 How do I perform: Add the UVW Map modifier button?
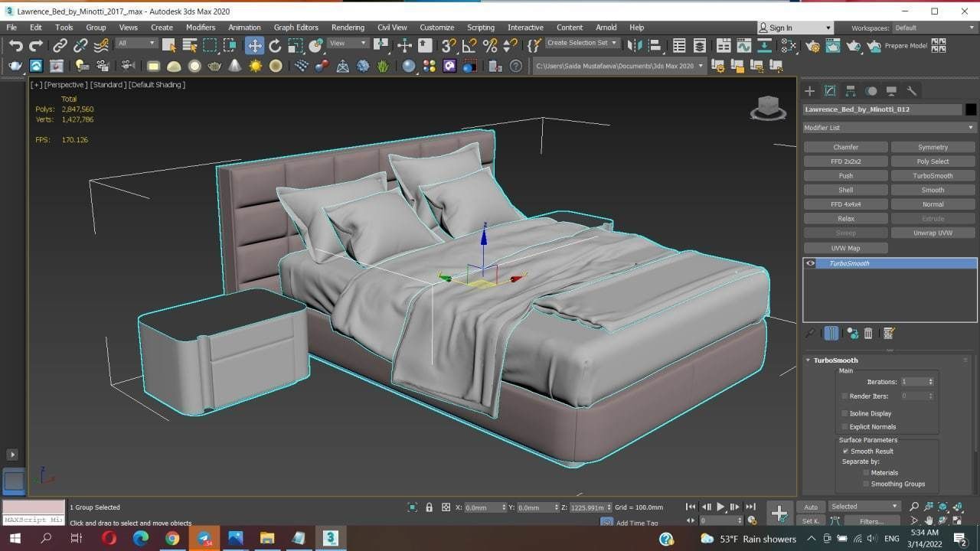point(846,248)
